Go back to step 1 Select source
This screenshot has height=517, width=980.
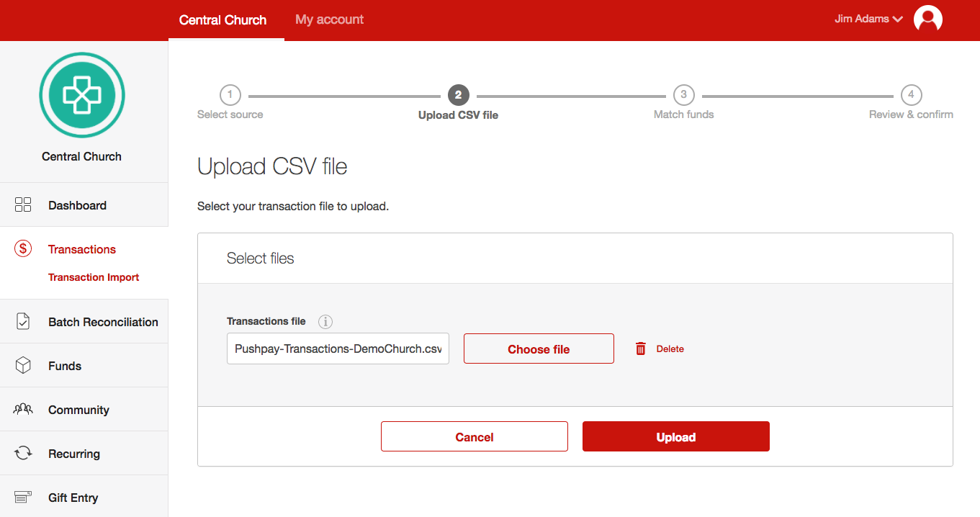(230, 95)
